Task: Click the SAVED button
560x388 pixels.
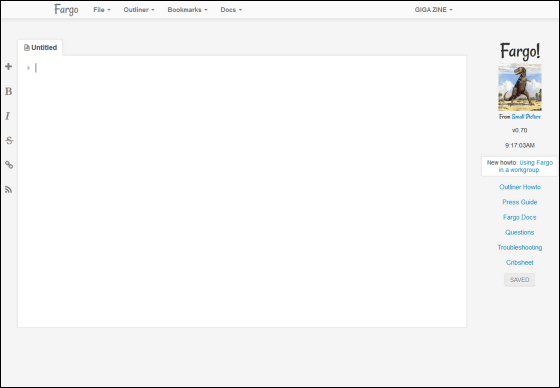Action: (520, 280)
